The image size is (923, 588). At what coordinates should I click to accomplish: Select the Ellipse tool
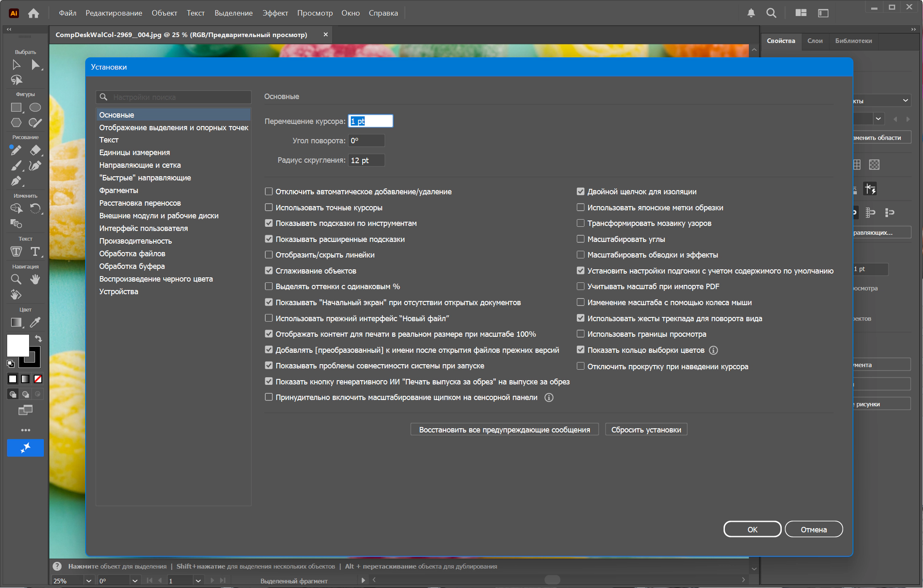[x=35, y=107]
